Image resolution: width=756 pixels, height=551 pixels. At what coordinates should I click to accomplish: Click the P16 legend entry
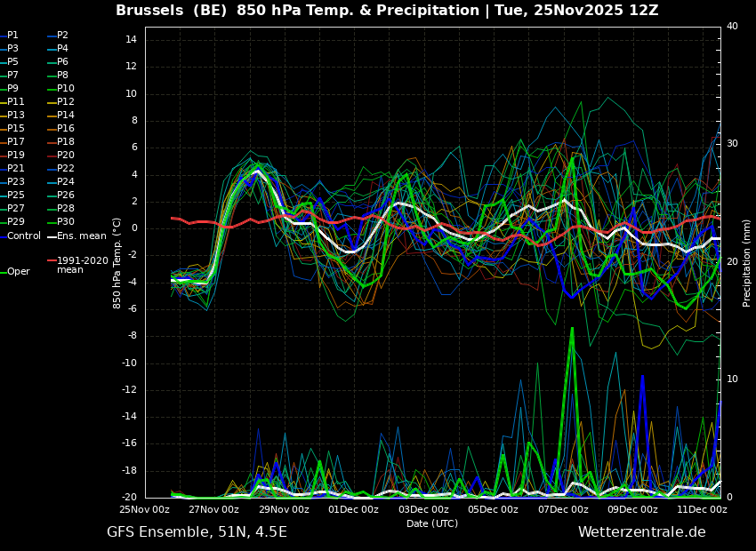66,129
